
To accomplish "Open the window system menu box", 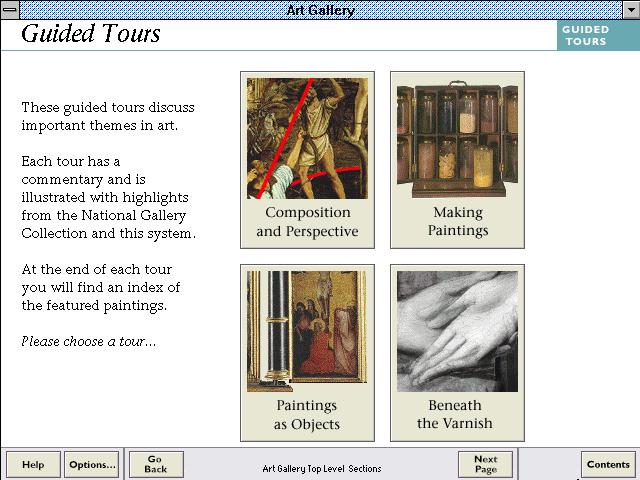I will click(10, 9).
